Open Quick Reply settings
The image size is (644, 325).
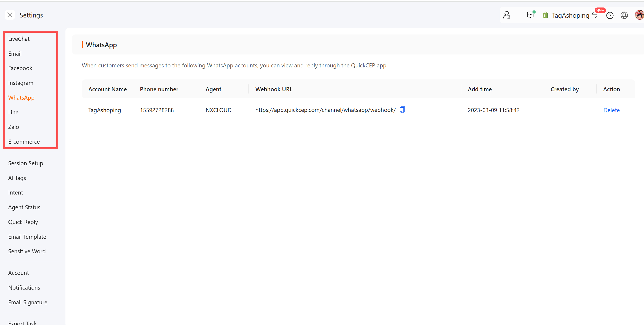click(23, 222)
